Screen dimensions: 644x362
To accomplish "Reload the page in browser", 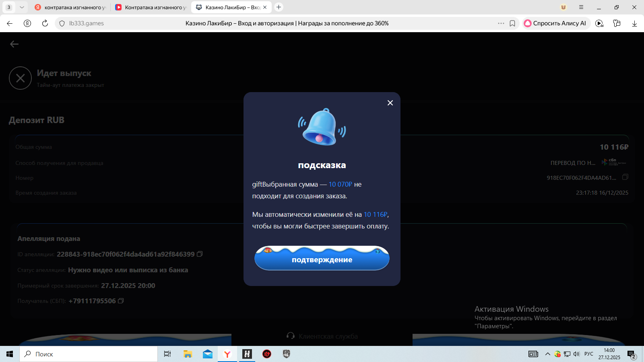I will click(45, 23).
